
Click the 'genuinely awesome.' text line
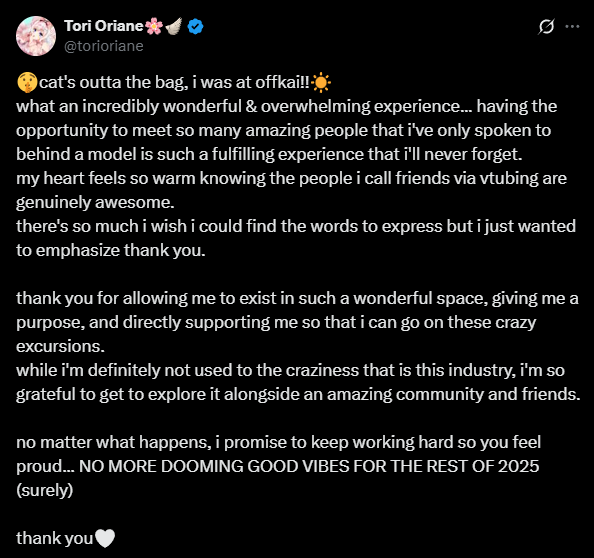pos(95,203)
